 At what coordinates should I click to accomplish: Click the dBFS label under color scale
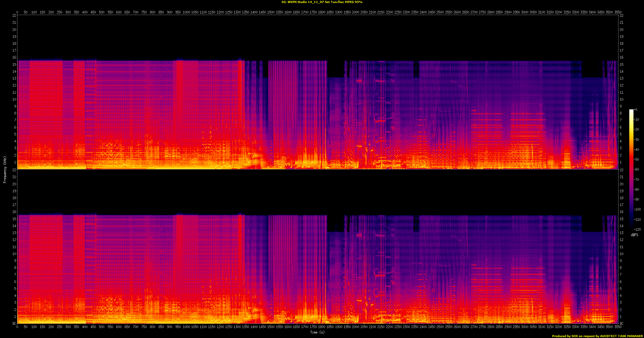(x=634, y=235)
